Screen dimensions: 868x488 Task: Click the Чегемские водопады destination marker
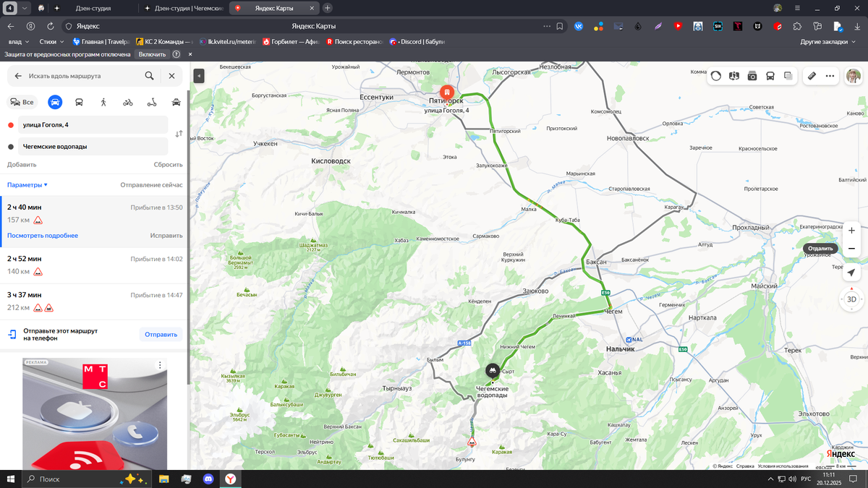[x=493, y=371]
